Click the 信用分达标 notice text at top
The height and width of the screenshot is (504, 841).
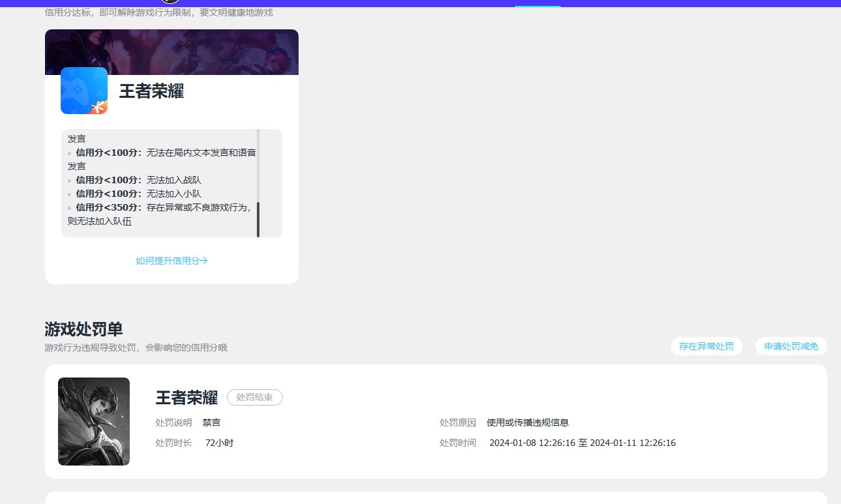158,12
